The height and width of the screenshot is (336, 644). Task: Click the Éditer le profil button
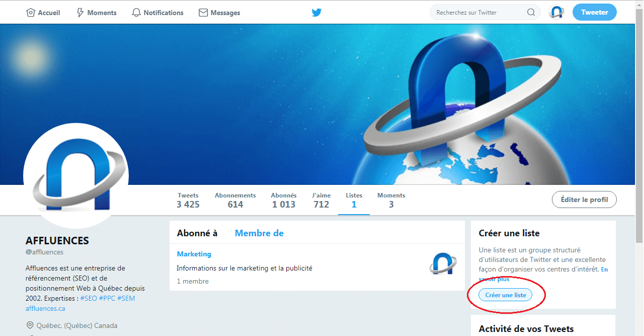(584, 199)
